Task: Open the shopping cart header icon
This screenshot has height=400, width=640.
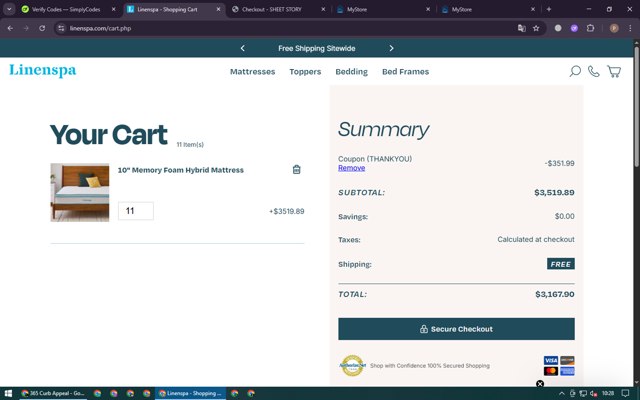Action: tap(614, 71)
